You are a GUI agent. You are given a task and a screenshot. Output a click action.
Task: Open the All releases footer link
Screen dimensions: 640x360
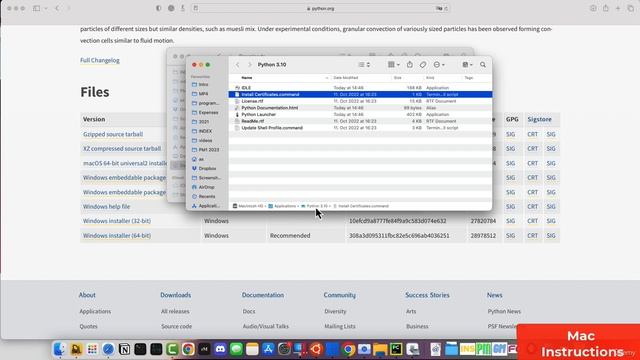click(x=175, y=311)
